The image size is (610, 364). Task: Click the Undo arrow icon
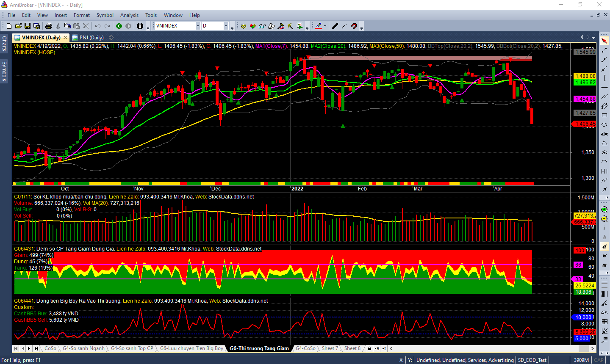coord(98,26)
